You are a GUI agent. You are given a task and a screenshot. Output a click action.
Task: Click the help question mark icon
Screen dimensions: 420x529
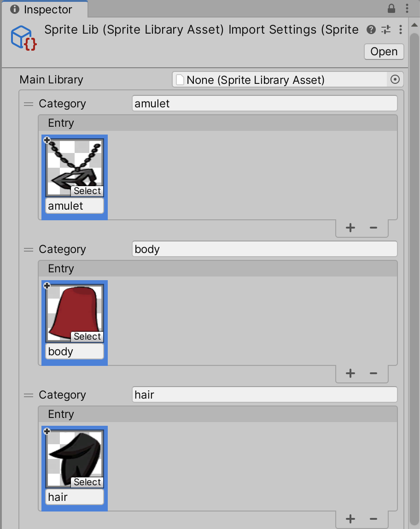coord(371,30)
